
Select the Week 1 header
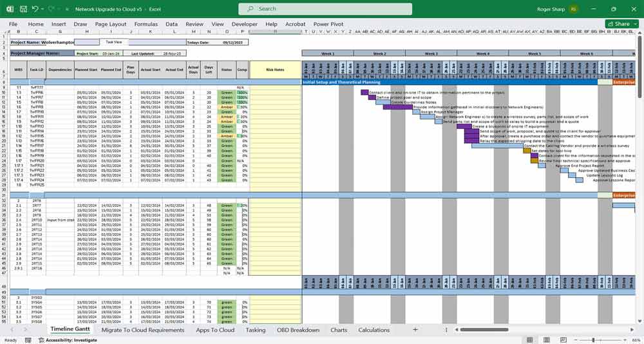(327, 53)
